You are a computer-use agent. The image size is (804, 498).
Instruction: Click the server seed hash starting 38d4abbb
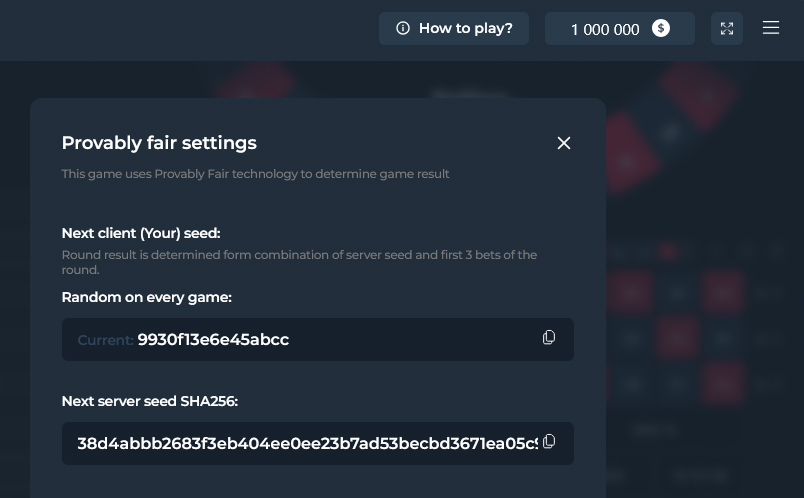pyautogui.click(x=300, y=443)
